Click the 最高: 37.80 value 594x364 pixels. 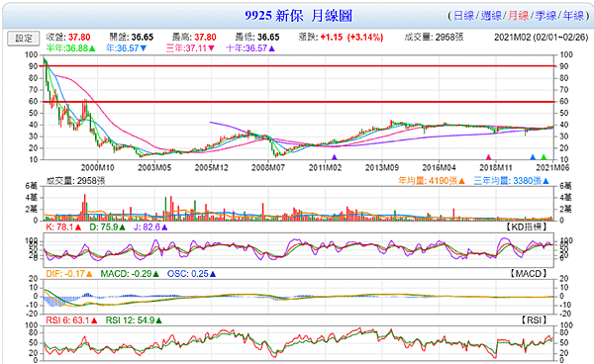tap(194, 37)
